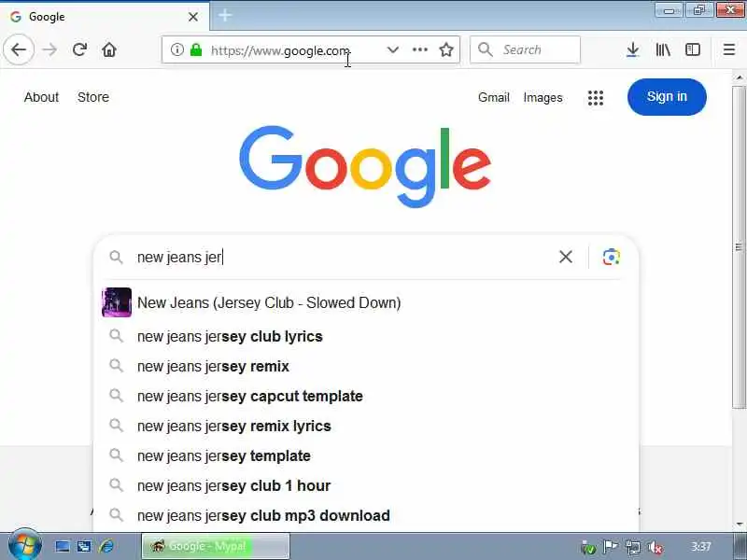Open the Windows Start menu
This screenshot has height=560, width=747.
coord(24,545)
